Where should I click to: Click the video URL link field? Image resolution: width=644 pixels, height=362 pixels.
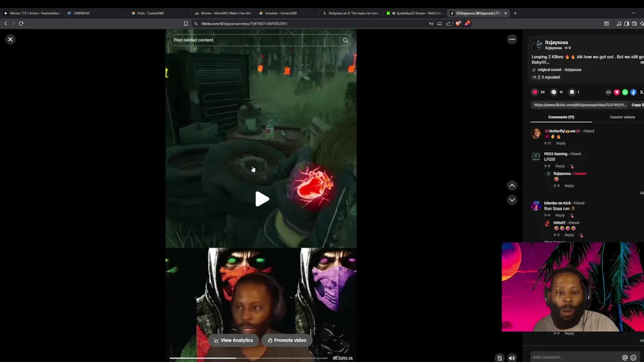tap(580, 105)
